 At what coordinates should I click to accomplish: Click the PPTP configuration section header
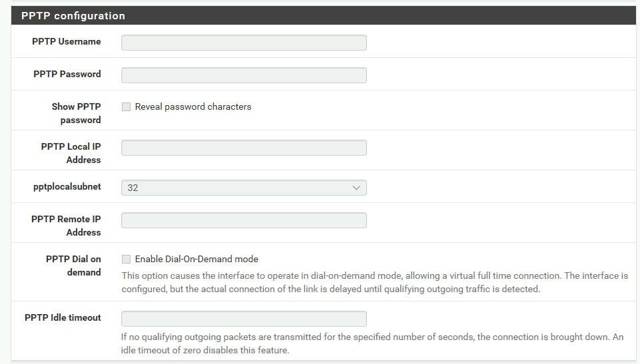tap(323, 15)
